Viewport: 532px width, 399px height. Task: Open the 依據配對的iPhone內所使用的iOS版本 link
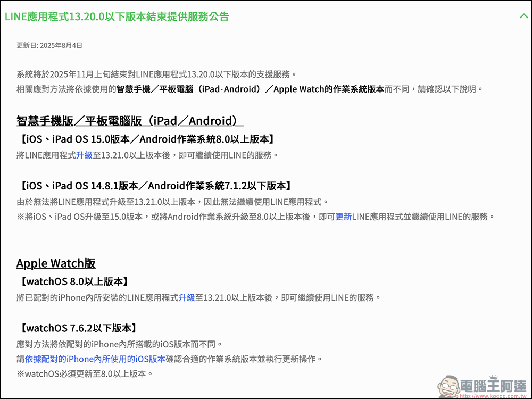coord(95,359)
